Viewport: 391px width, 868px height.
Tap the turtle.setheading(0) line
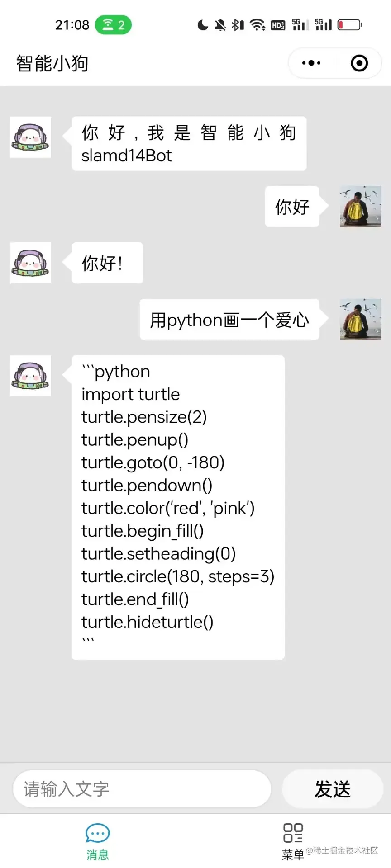click(159, 554)
